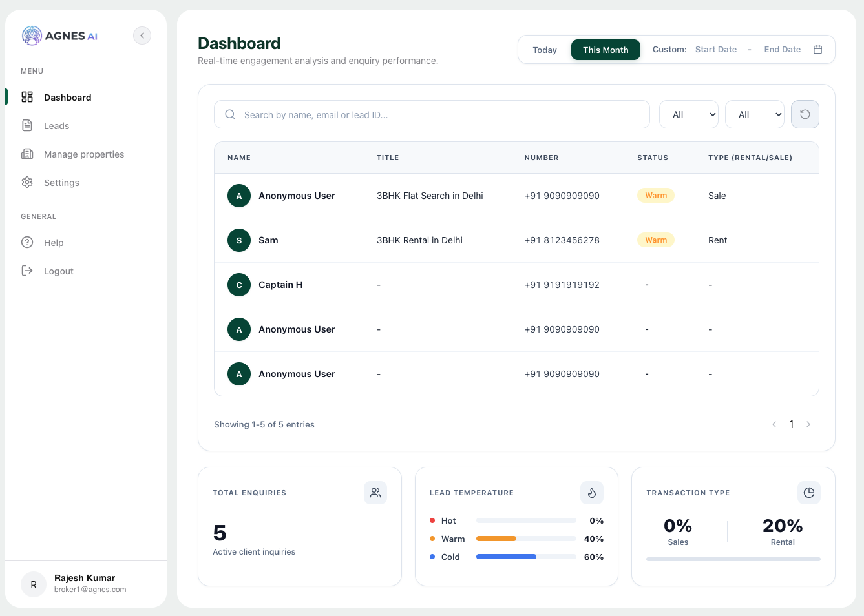Click the Dashboard grid icon in sidebar
Screen dimensions: 864x616
tap(27, 97)
